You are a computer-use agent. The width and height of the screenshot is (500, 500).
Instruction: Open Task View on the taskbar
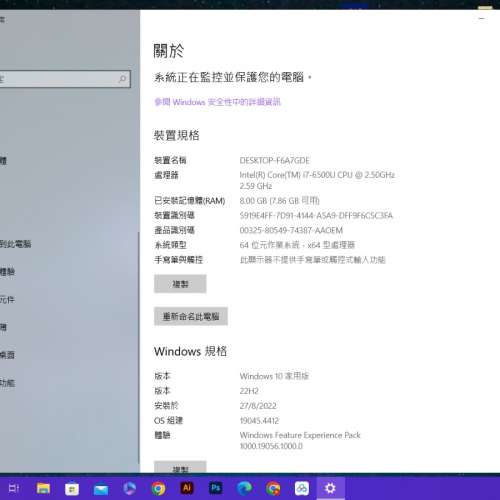[x=14, y=489]
